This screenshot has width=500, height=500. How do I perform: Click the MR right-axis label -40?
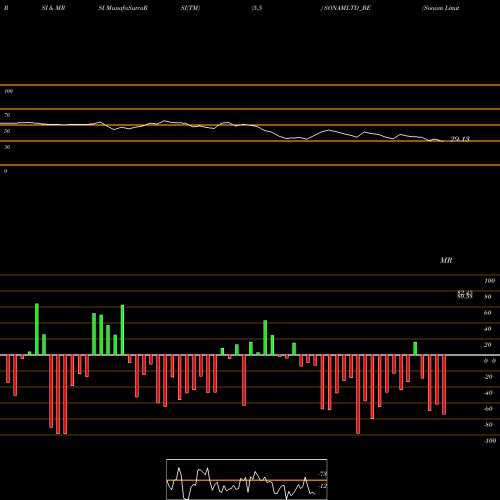pyautogui.click(x=488, y=393)
